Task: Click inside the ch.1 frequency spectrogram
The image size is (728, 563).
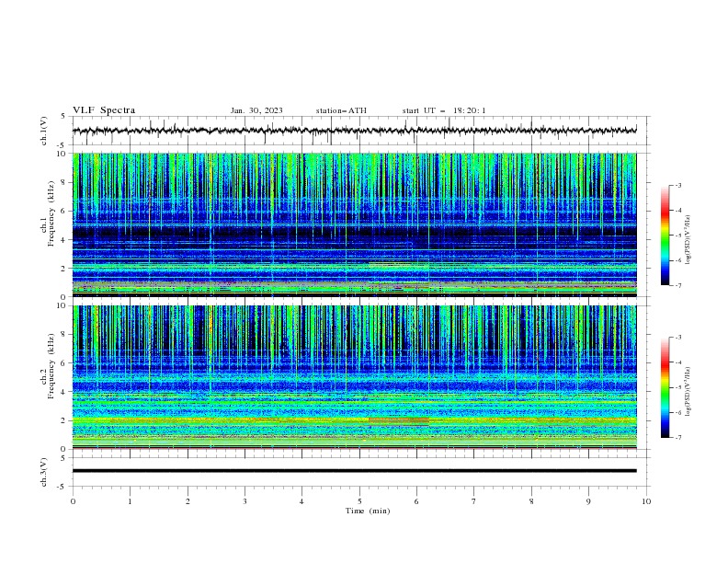Action: point(354,224)
